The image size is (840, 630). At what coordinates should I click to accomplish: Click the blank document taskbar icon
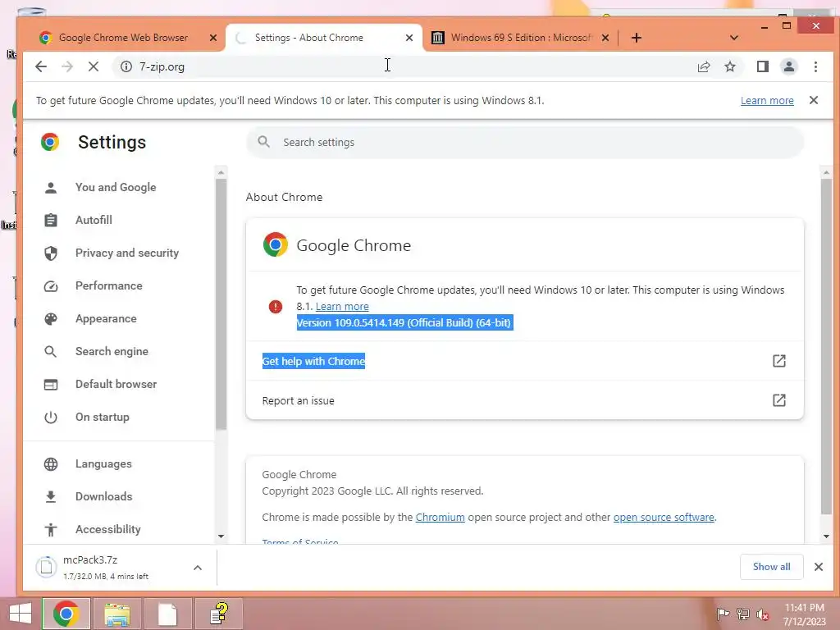click(x=167, y=614)
